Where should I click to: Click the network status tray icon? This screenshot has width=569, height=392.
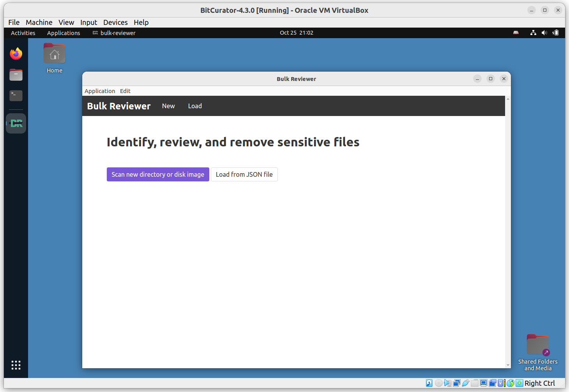pyautogui.click(x=533, y=33)
